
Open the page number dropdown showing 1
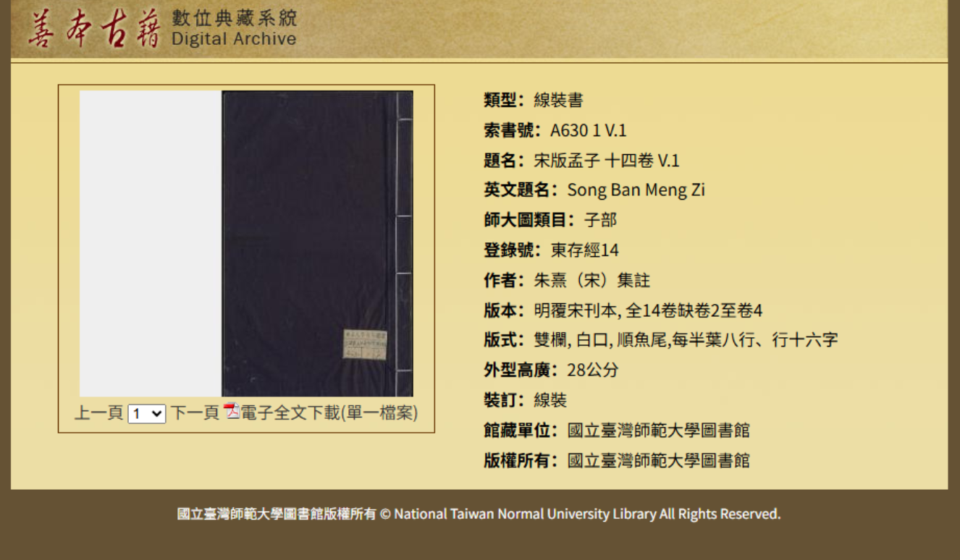[147, 414]
